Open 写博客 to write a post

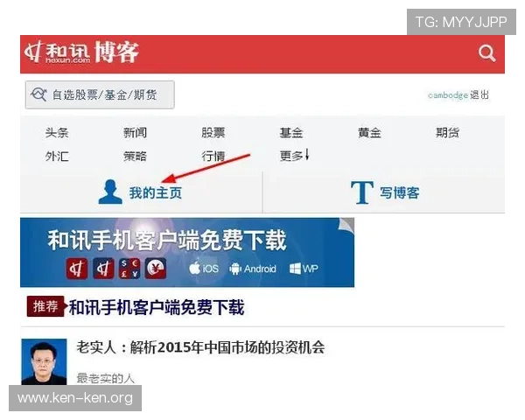[x=399, y=192]
